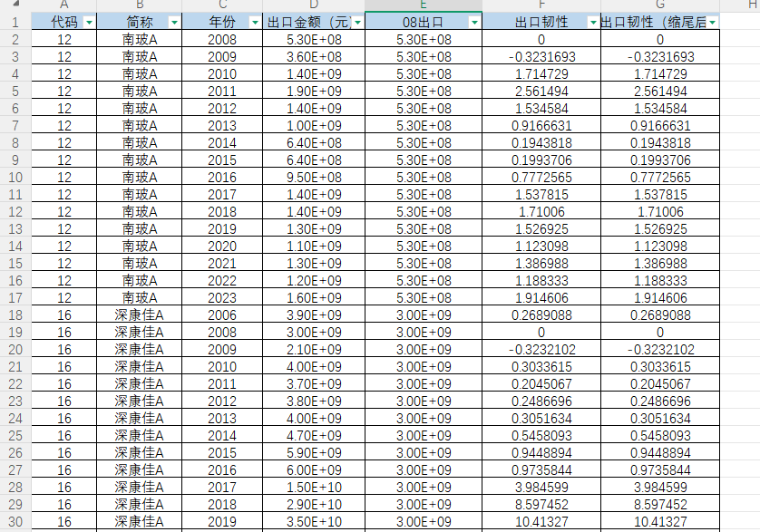Open the filter dropdown on 年份 column
760x532 pixels.
pyautogui.click(x=257, y=23)
